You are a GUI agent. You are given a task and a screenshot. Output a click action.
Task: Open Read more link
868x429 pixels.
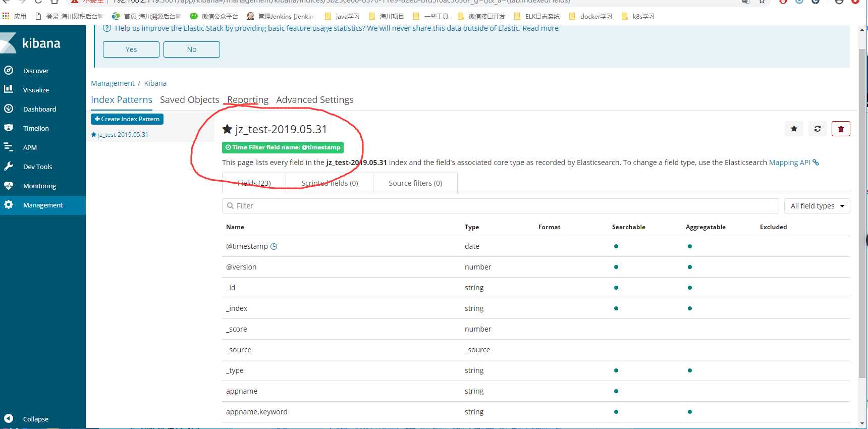coord(540,28)
